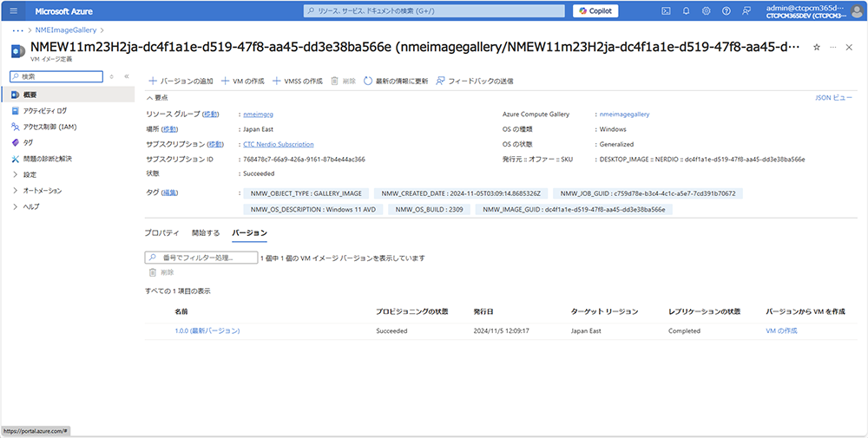The height and width of the screenshot is (438, 868).
Task: Click 移動 link next to サブスクリプション
Action: click(214, 144)
